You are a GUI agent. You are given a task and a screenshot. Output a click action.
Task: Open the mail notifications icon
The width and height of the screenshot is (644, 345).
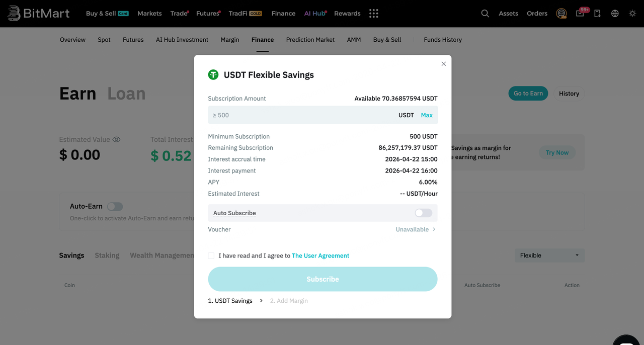coord(580,14)
